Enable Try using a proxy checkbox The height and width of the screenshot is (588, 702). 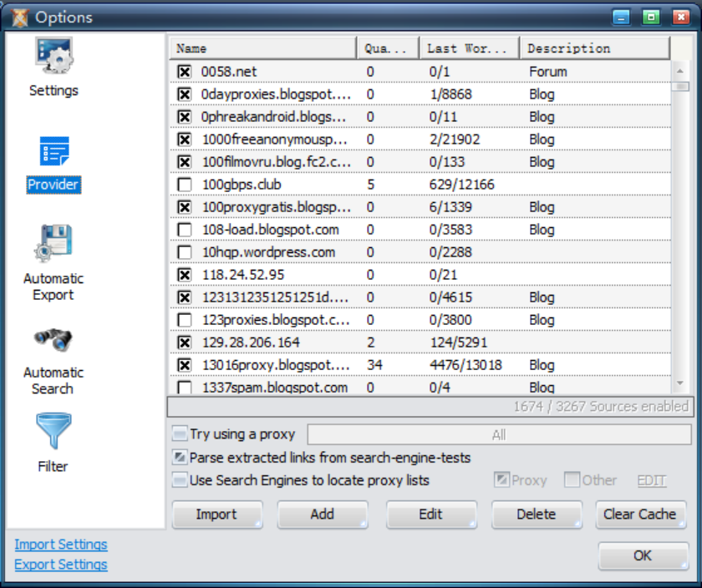click(180, 433)
